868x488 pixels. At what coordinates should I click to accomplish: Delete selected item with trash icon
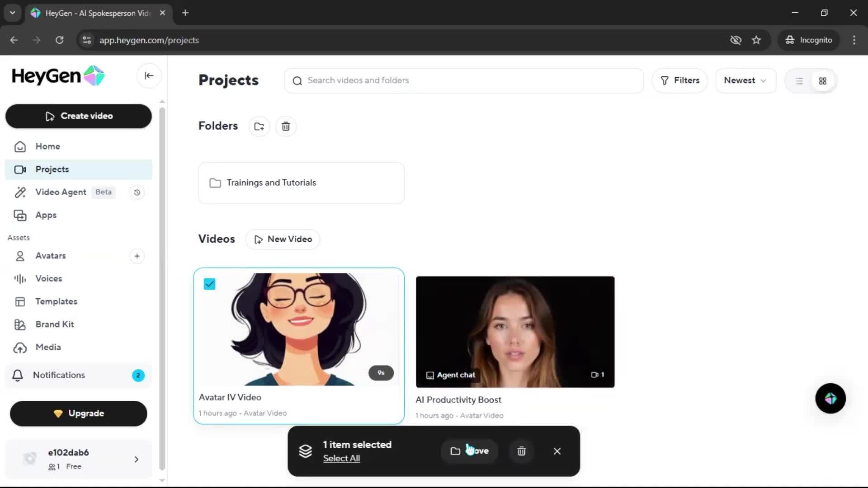(x=521, y=451)
